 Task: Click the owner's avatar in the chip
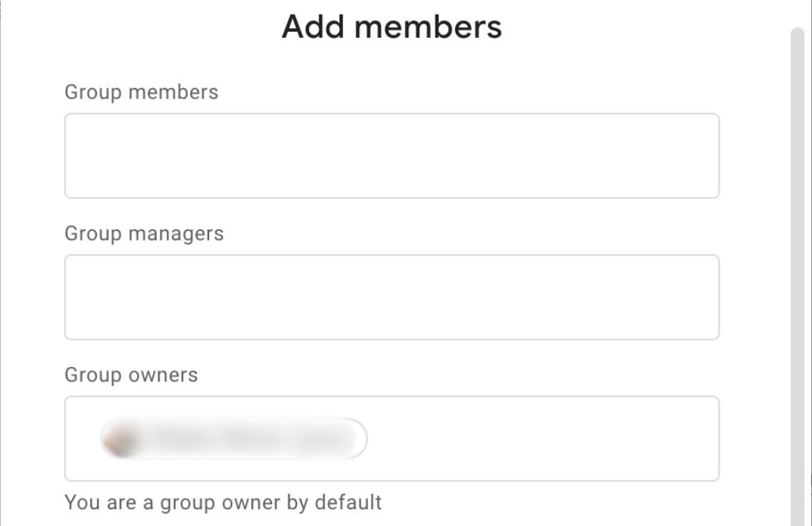click(115, 438)
